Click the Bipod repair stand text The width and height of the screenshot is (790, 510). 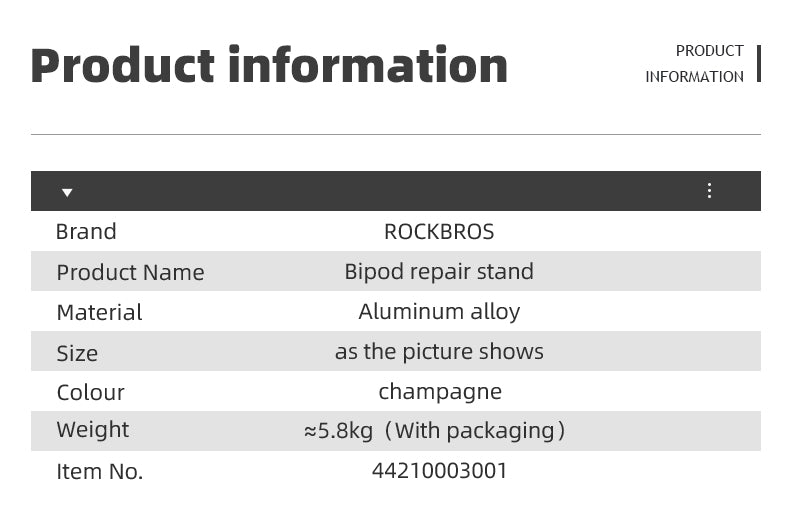click(439, 271)
